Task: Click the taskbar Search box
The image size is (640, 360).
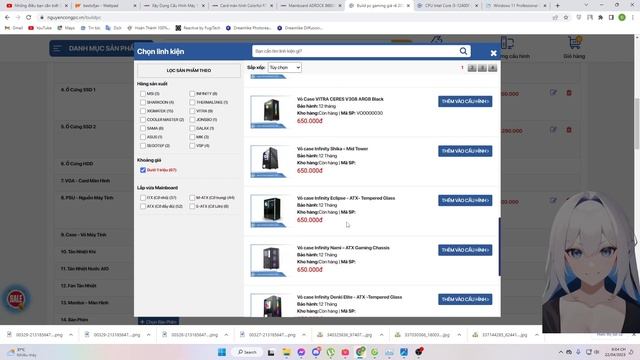Action: (x=247, y=352)
